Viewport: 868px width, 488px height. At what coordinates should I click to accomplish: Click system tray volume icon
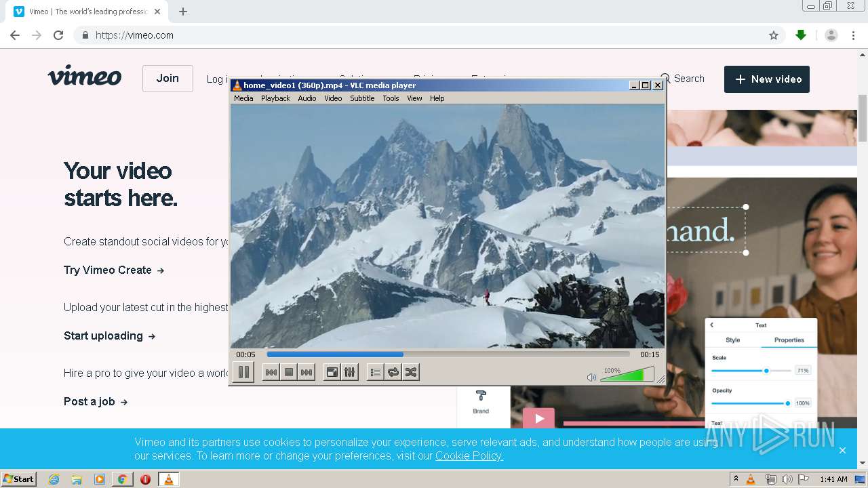(x=787, y=479)
